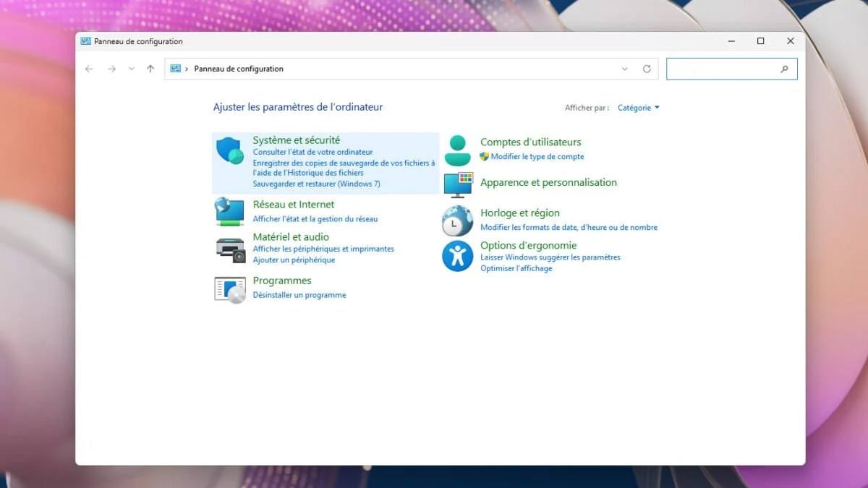
Task: Click the Comptes d'utilisateurs person icon
Action: (457, 150)
